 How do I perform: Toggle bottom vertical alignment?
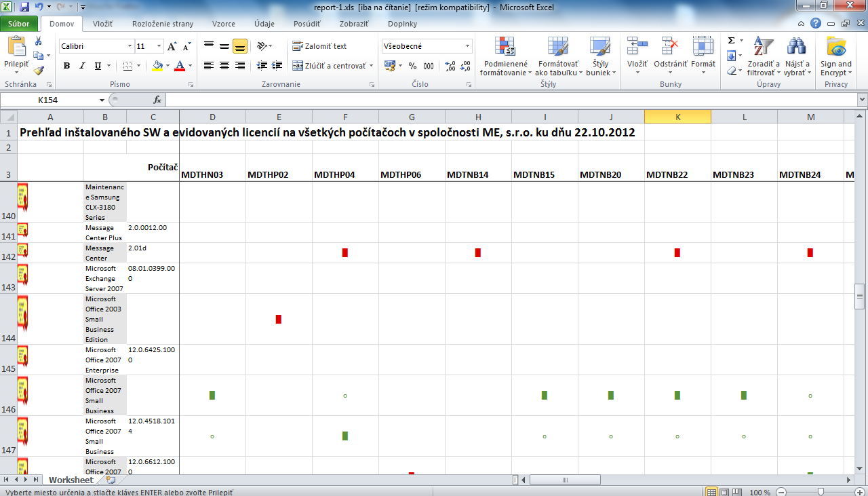point(240,46)
